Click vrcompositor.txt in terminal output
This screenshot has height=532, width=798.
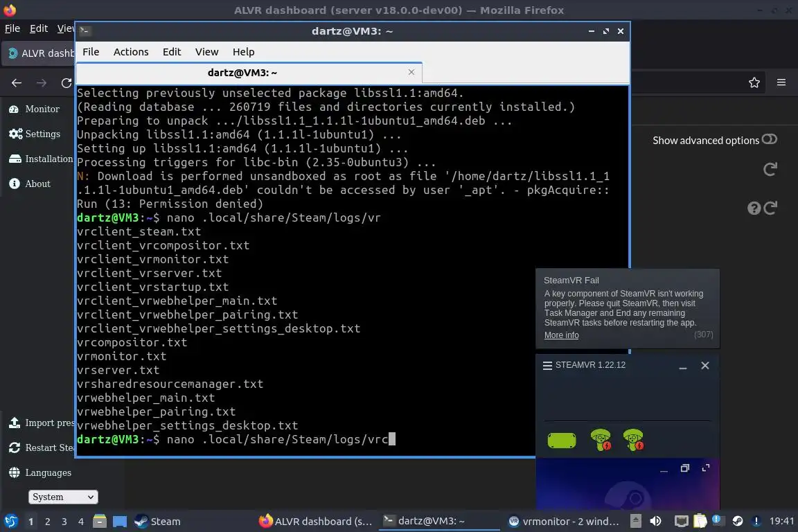click(x=132, y=342)
